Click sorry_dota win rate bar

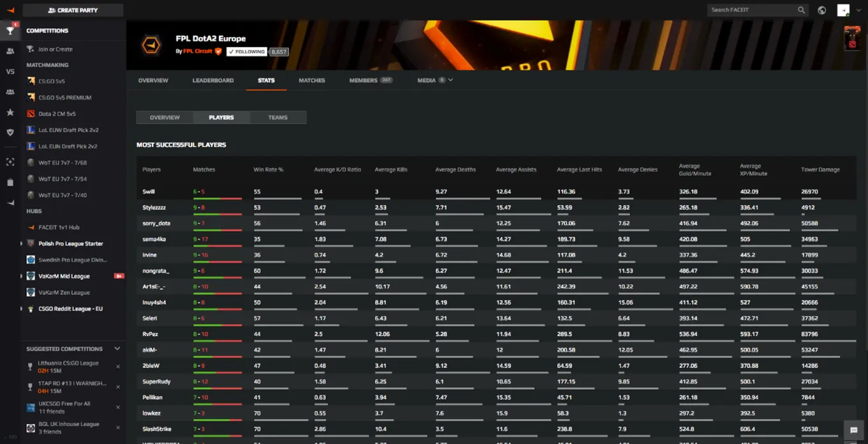click(277, 230)
